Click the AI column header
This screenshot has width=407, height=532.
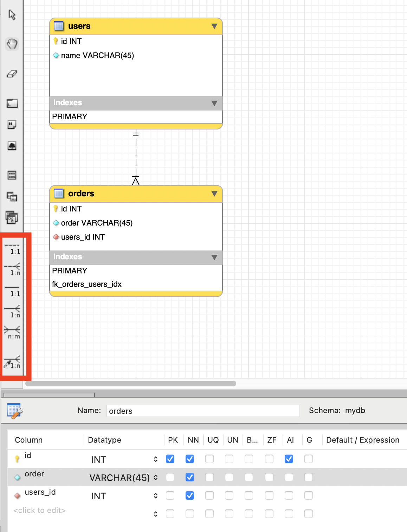pos(290,440)
